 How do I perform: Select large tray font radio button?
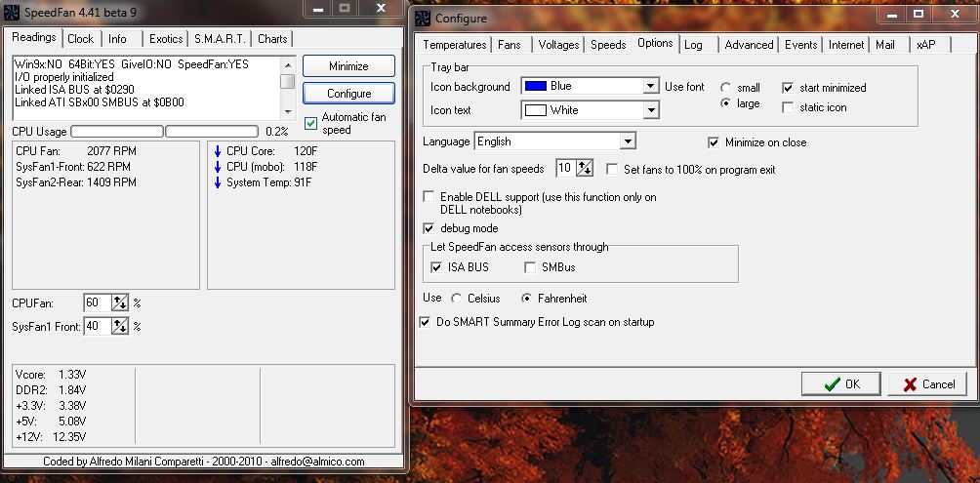[x=725, y=103]
